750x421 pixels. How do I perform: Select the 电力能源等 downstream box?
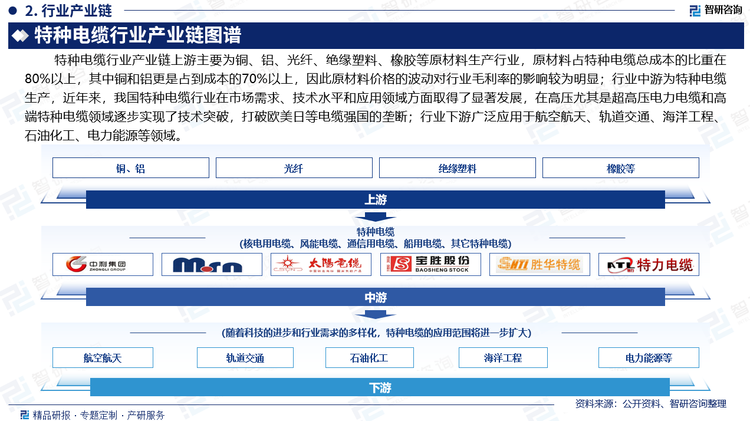[x=649, y=358]
